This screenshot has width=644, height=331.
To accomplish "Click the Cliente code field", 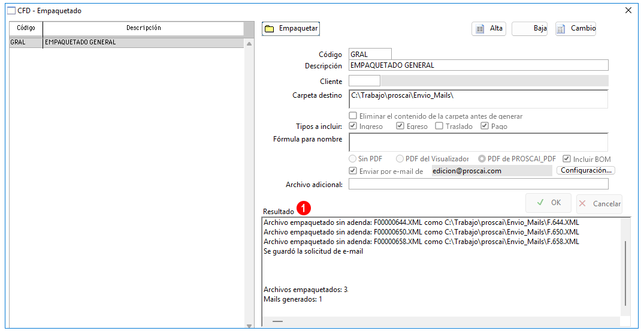I will 364,80.
